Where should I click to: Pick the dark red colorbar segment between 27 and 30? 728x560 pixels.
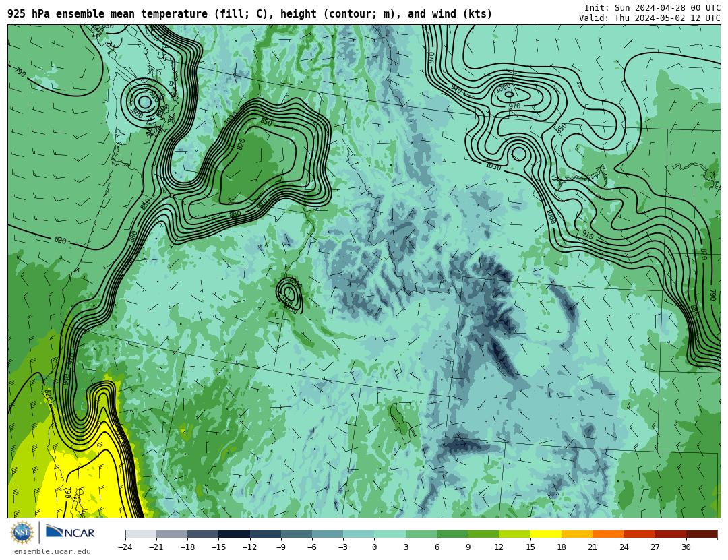[670, 534]
